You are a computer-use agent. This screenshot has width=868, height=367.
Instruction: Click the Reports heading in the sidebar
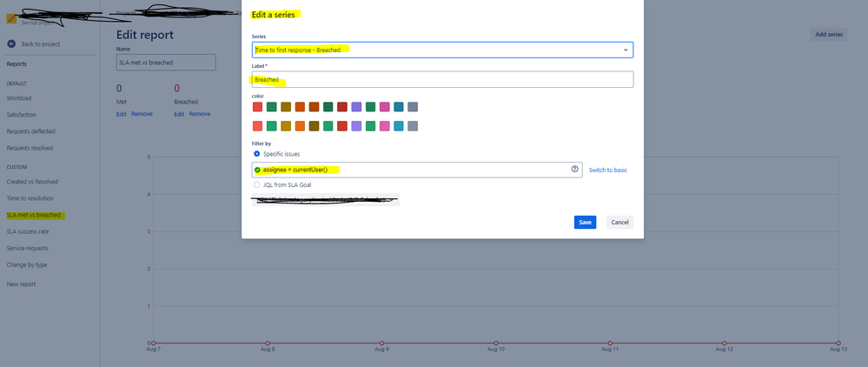pos(17,63)
